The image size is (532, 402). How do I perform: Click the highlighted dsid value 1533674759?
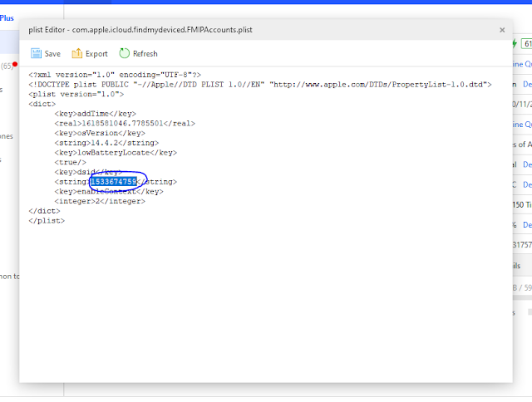pos(114,182)
